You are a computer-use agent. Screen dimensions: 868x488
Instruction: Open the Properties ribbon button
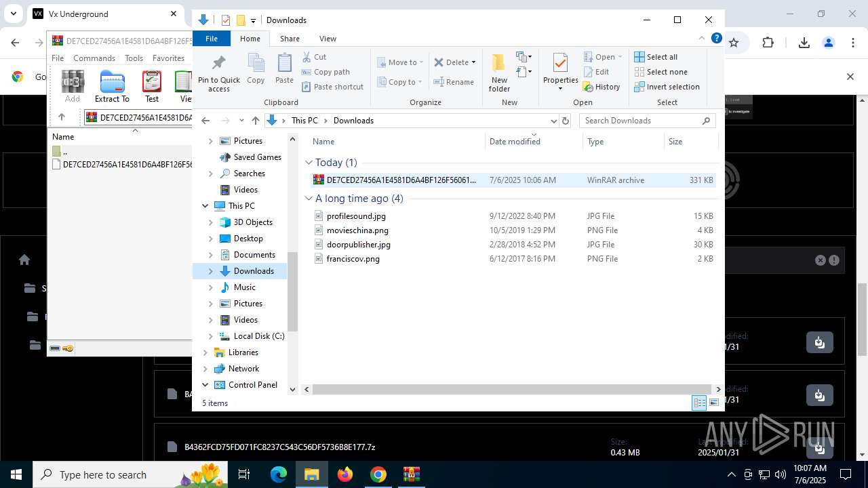pos(560,71)
